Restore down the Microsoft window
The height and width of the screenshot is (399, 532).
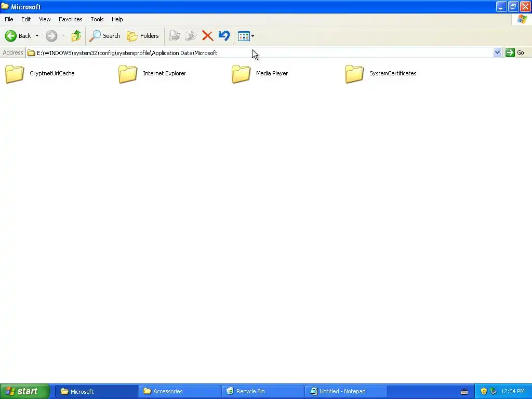tap(513, 6)
